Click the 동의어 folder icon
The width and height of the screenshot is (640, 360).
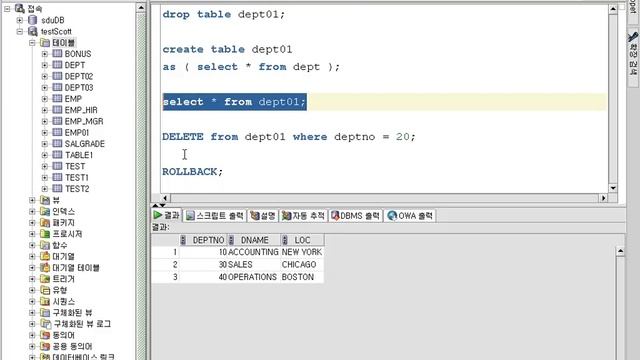tap(45, 335)
